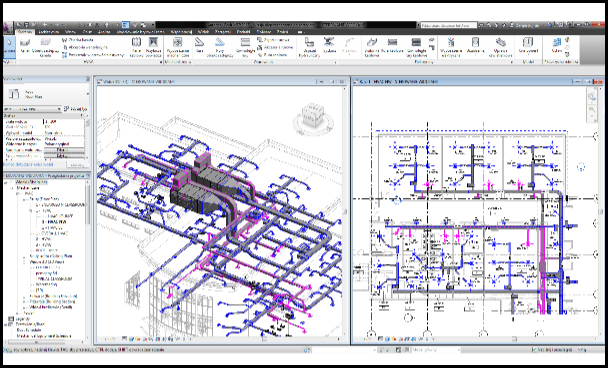
Task: Select the (3D View) node in project browser
Action: 47,262
